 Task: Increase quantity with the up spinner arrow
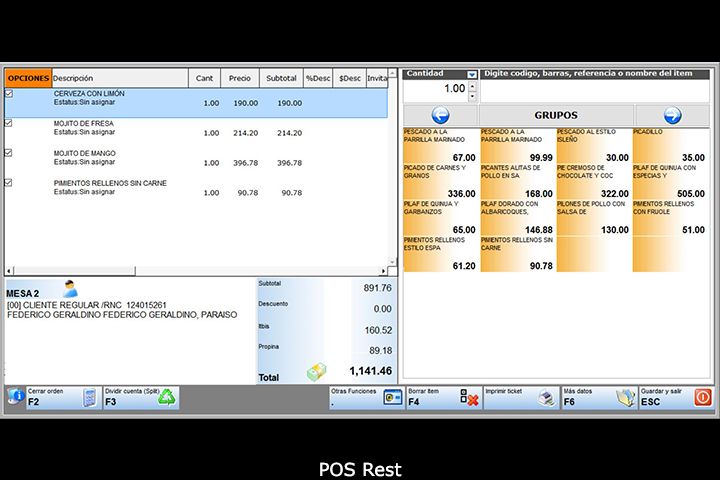(472, 84)
